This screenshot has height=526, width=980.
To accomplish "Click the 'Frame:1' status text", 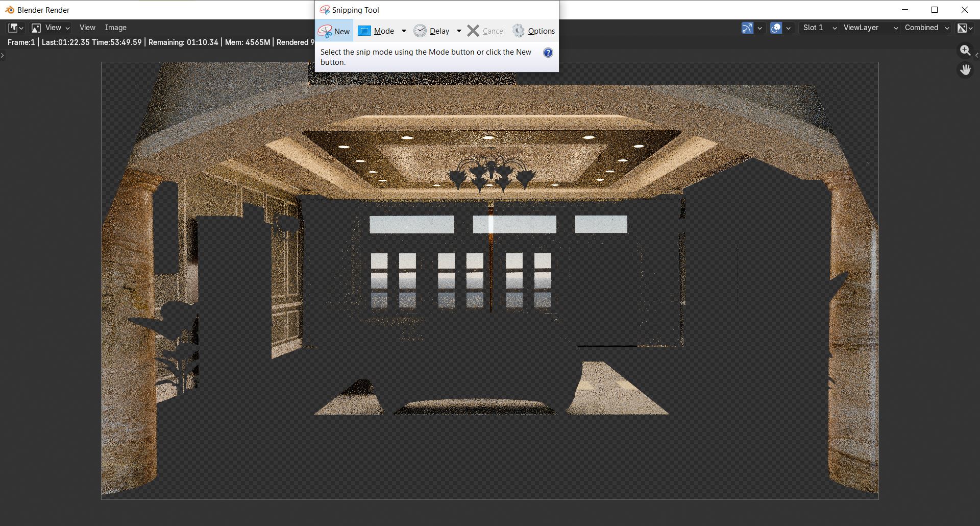I will coord(21,42).
